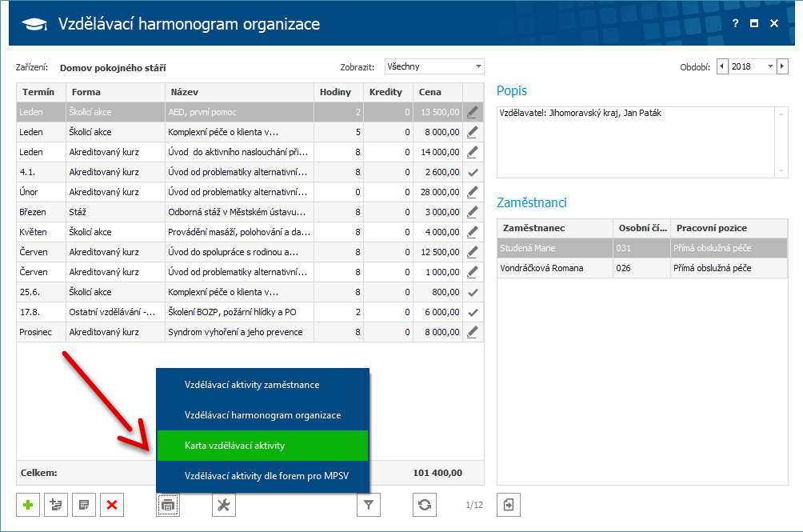The width and height of the screenshot is (803, 532).
Task: Click pencil icon in 12 500,00 Červen row
Action: click(x=473, y=252)
